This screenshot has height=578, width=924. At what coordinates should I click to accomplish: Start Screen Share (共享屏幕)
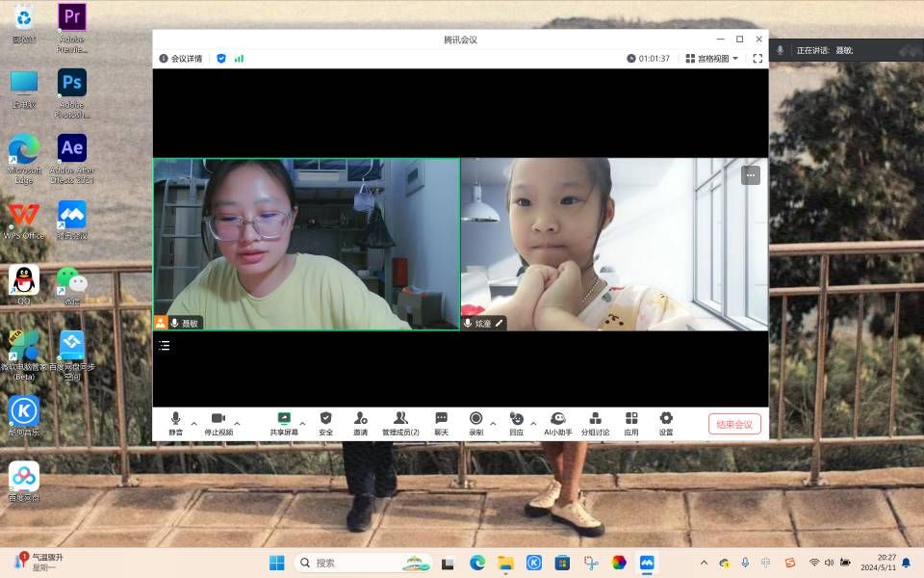[x=284, y=423]
